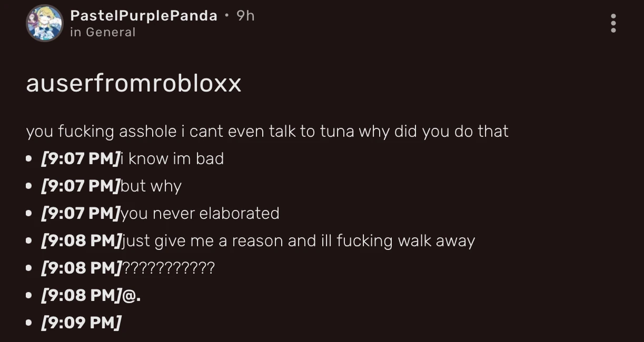Screen dimensions: 644x342
Task: Select the post title 'auserfromrobloxx'
Action: coord(134,84)
